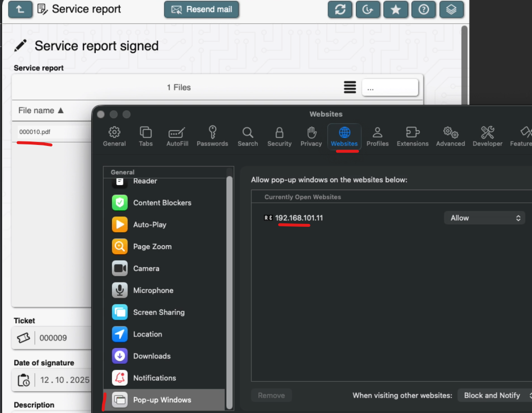Select Notifications in the websites sidebar
This screenshot has width=532, height=413.
[x=154, y=378]
